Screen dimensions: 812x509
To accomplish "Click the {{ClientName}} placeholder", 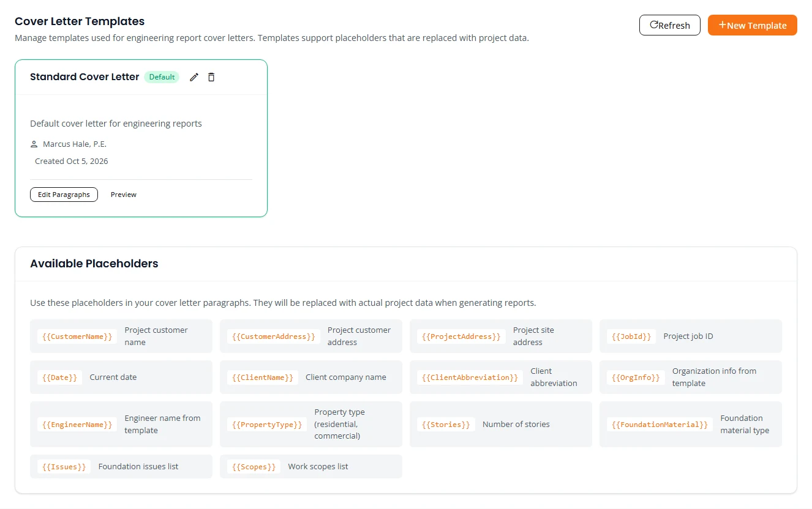I will 263,377.
